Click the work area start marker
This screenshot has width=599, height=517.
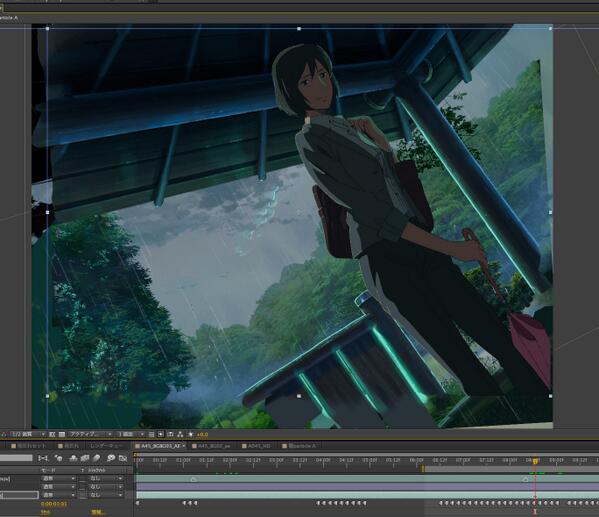423,468
